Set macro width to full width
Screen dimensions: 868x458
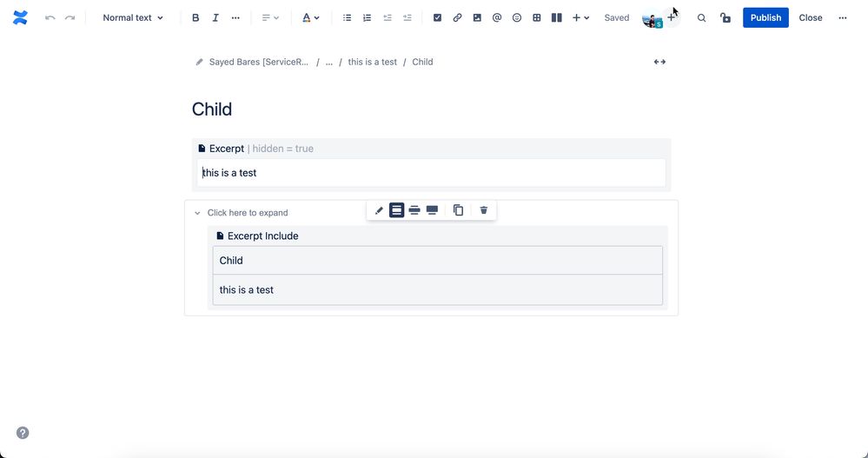pos(432,210)
